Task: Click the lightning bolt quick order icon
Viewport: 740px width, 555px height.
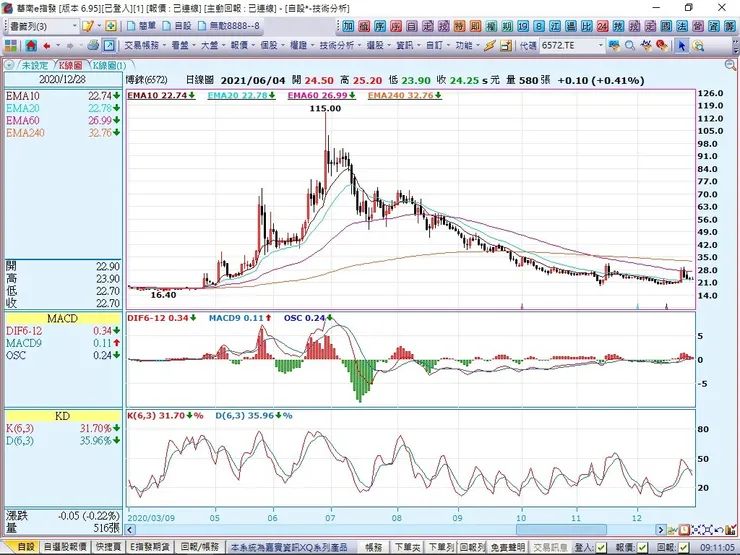Action: [x=489, y=46]
